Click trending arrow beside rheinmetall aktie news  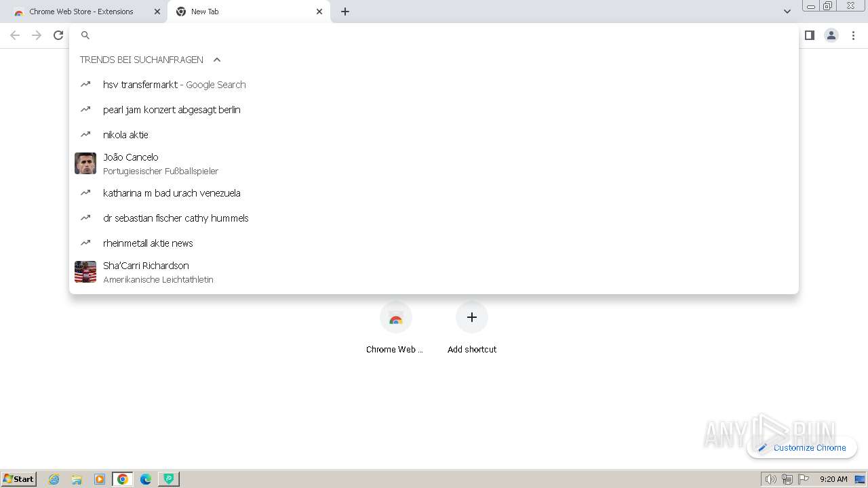85,243
